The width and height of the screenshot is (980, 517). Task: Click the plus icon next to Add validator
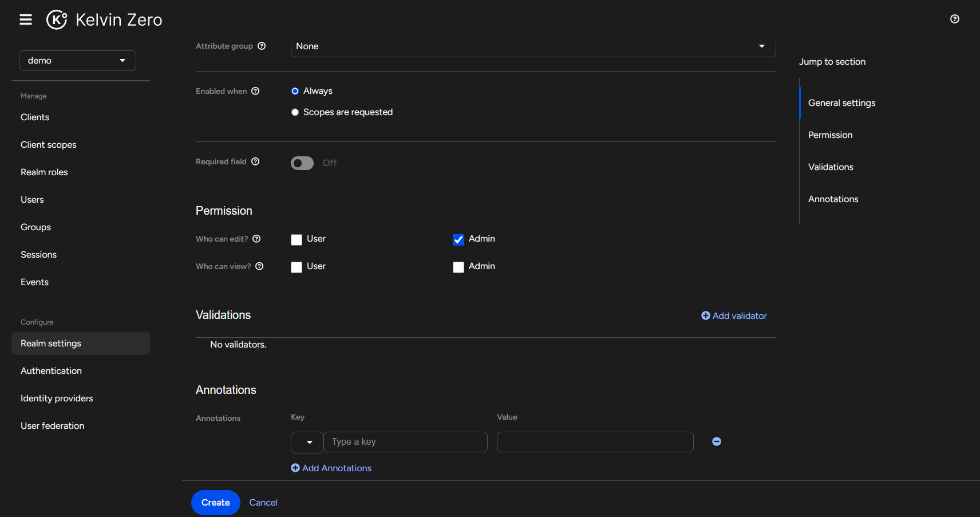(705, 315)
